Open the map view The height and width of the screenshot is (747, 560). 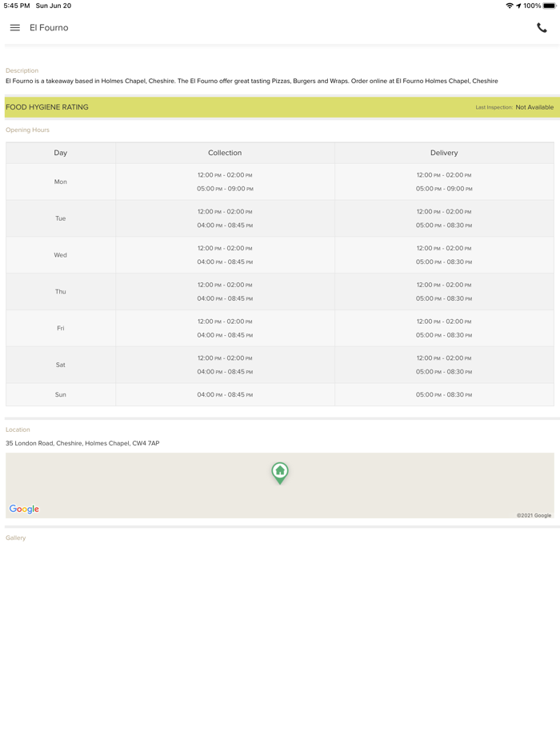pos(280,485)
